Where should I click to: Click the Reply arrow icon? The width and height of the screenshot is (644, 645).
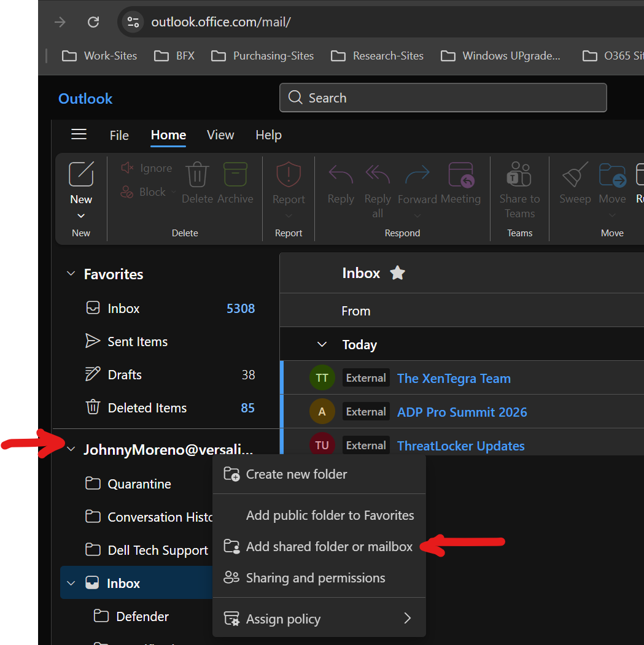(341, 174)
